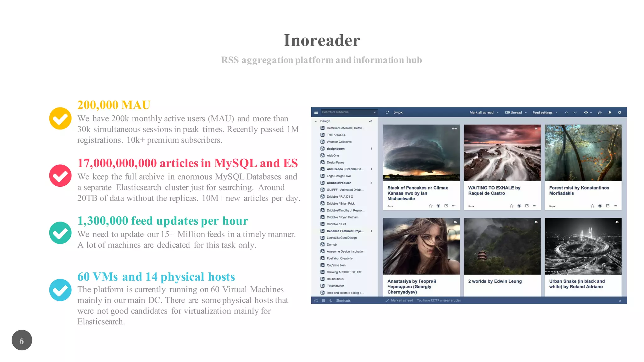Select the Behance Featured Projects feed
Image resolution: width=644 pixels, height=362 pixels.
tap(345, 231)
